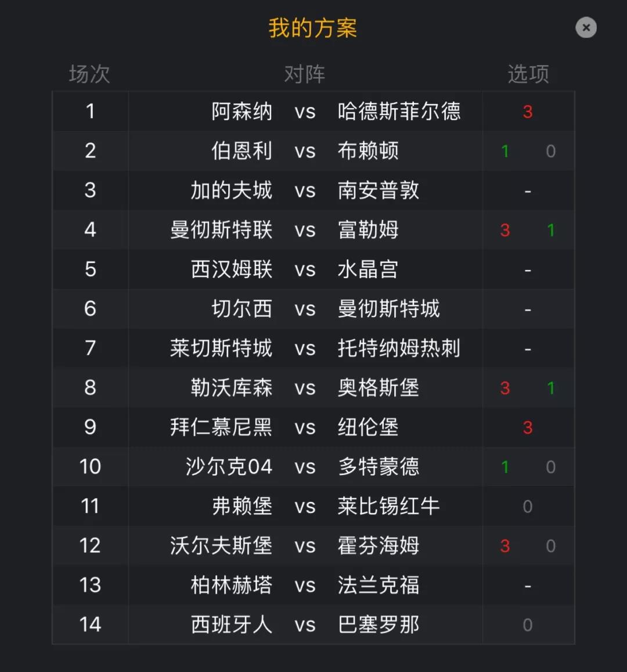Click the 场次 column header
Image resolution: width=627 pixels, height=672 pixels.
tap(89, 74)
